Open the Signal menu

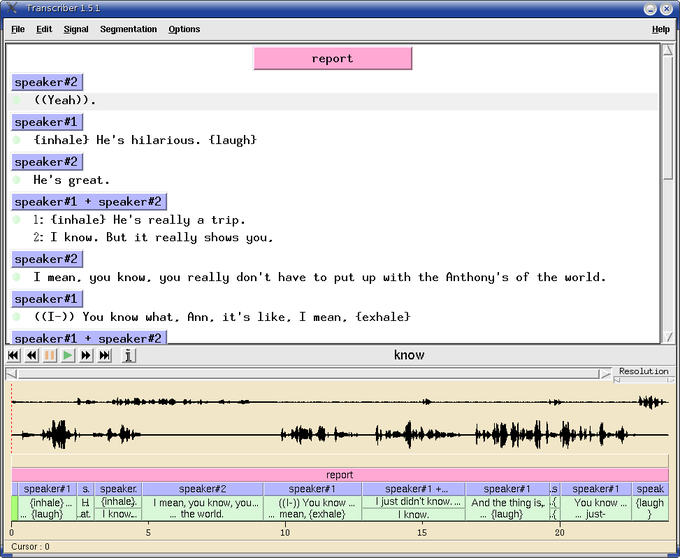pyautogui.click(x=76, y=29)
